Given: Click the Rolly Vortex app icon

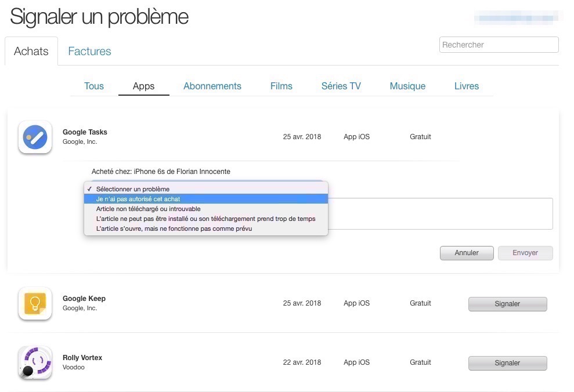Looking at the screenshot, I should pyautogui.click(x=35, y=362).
